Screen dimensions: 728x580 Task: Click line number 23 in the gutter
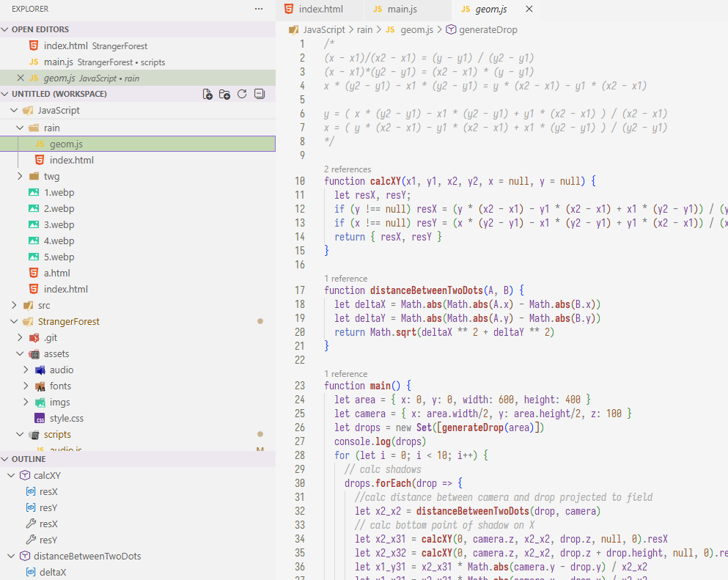click(300, 386)
